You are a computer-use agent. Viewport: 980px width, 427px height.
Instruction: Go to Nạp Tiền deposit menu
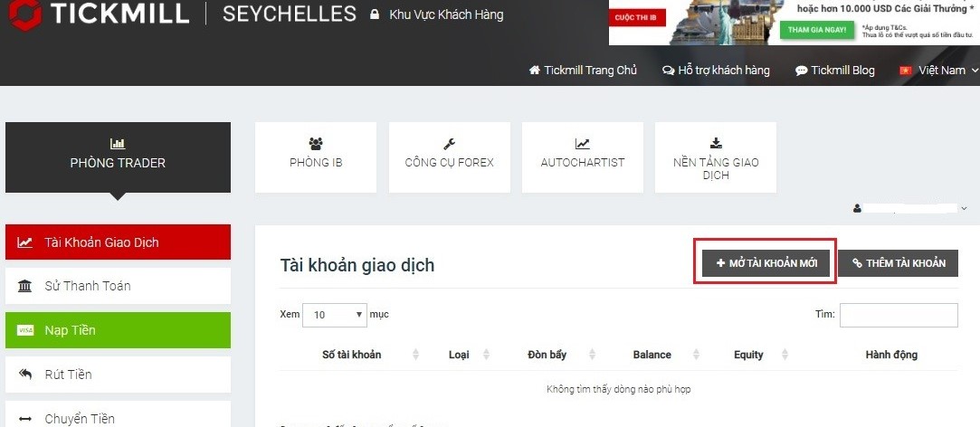119,330
